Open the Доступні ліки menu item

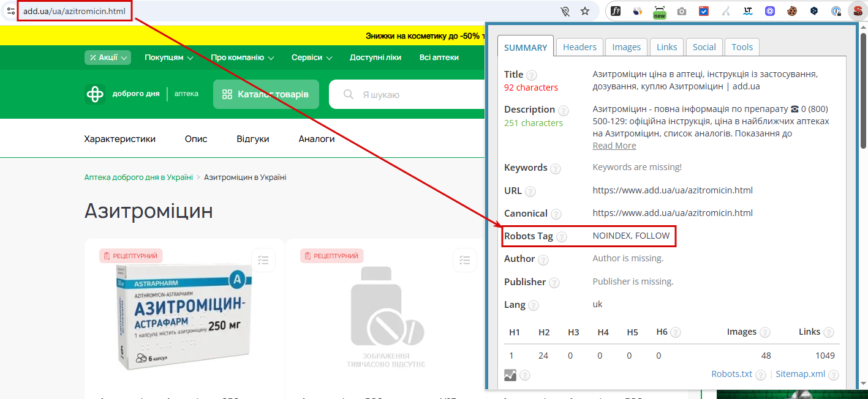click(376, 58)
